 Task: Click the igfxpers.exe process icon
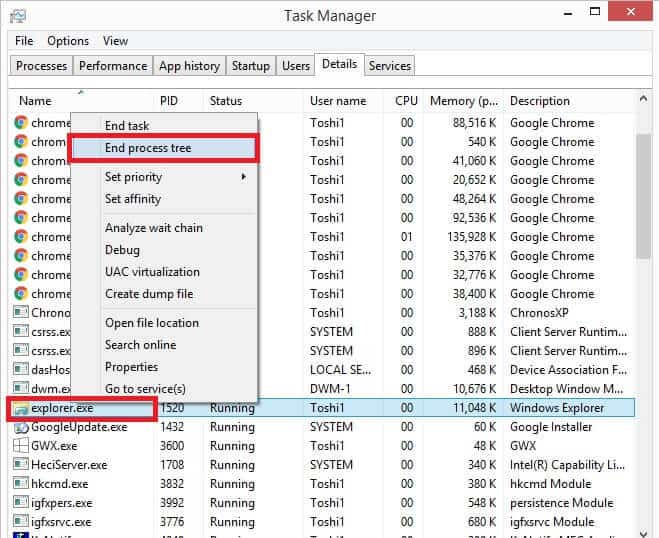pos(21,502)
